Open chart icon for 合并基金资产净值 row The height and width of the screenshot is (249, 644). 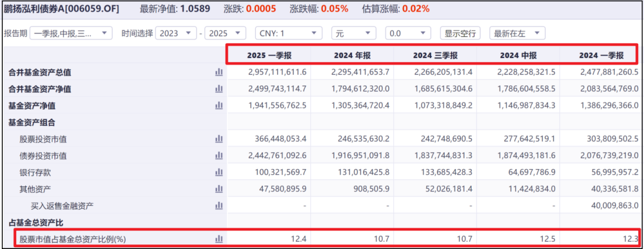click(219, 89)
